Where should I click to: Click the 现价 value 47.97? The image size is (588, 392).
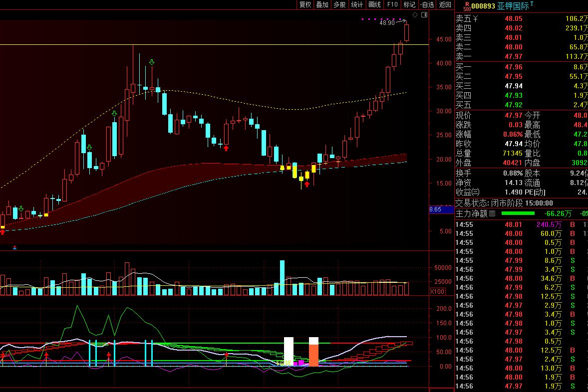(x=513, y=115)
